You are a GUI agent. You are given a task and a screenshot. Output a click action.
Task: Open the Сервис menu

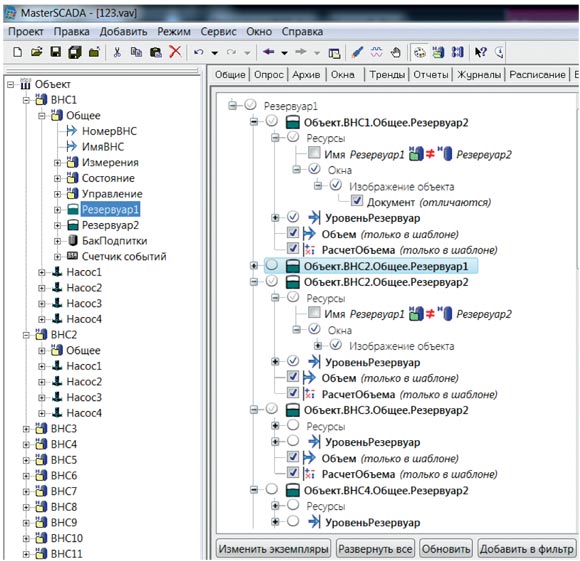click(218, 32)
